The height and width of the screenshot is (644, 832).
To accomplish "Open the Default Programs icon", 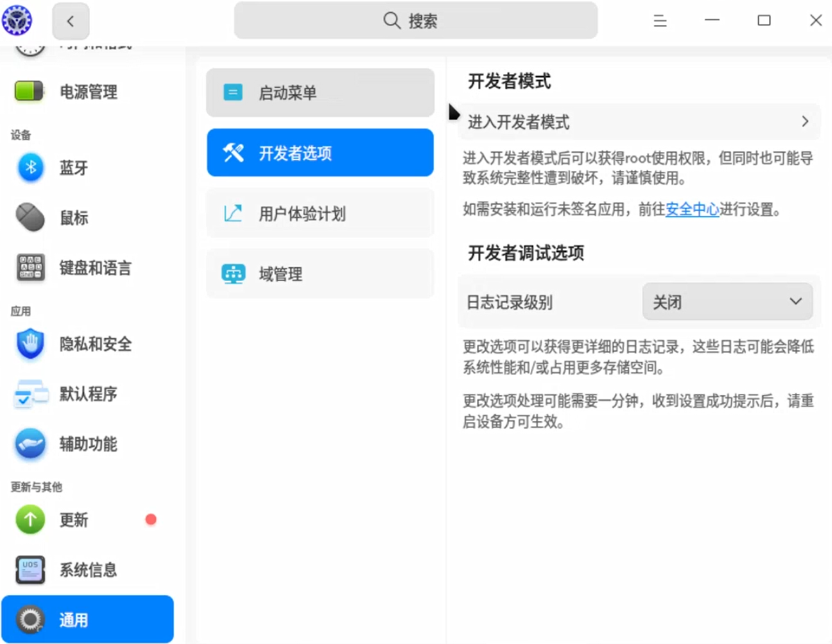I will (30, 394).
